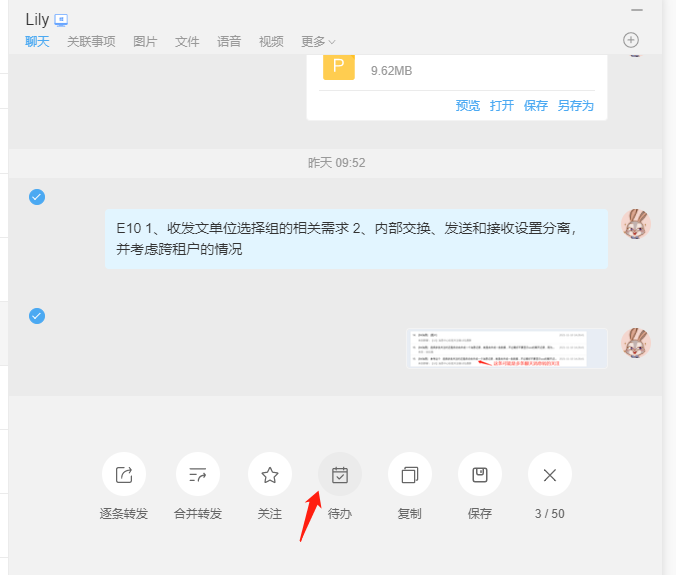676x575 pixels.
Task: Cancel multi-select with the X icon
Action: click(550, 475)
